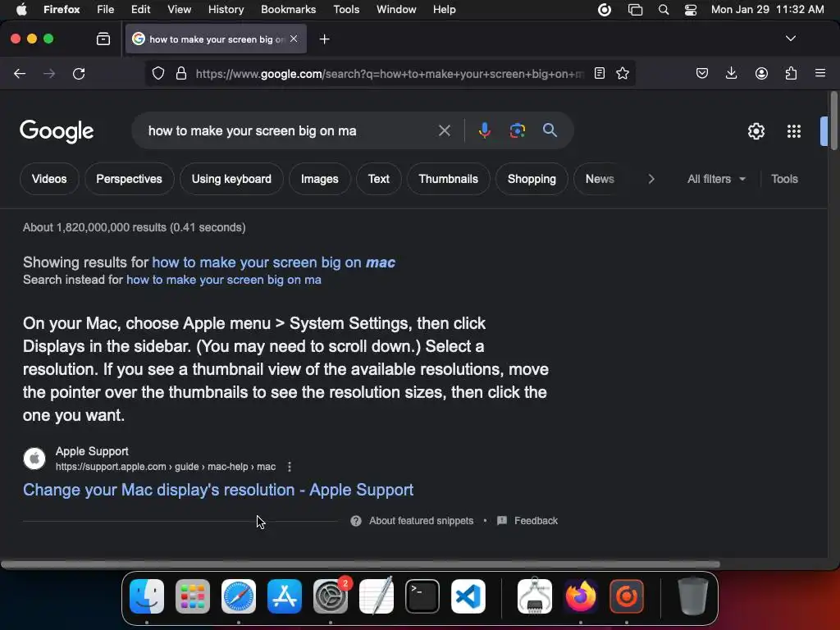The height and width of the screenshot is (630, 840).
Task: Open Visual Studio Code from Dock
Action: coord(468,596)
